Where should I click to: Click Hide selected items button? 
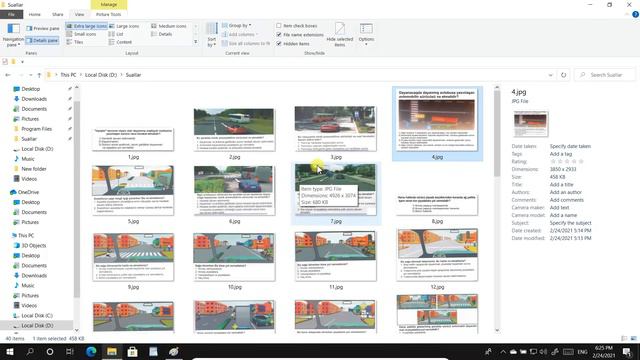[x=340, y=35]
